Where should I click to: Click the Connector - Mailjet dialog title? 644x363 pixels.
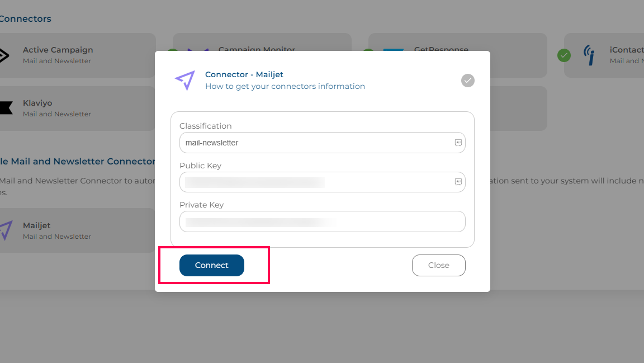point(244,74)
